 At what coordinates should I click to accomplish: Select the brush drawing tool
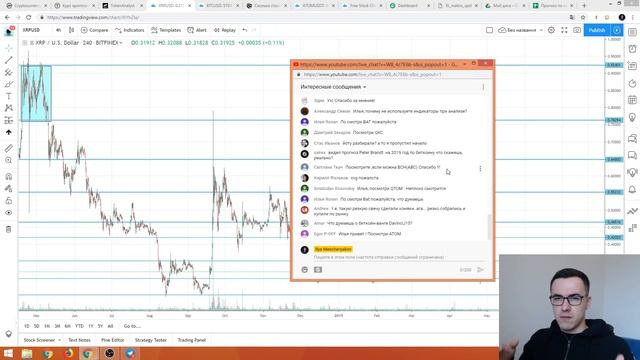coord(9,84)
